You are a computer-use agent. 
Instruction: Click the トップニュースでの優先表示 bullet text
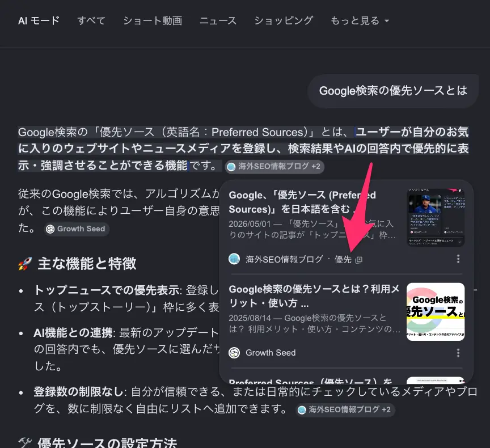(x=106, y=290)
